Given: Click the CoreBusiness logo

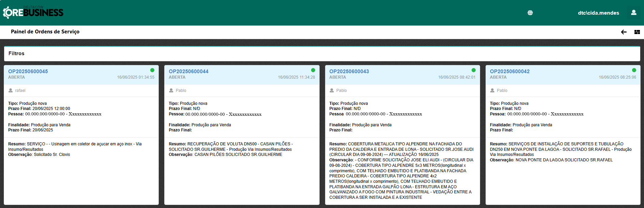Looking at the screenshot, I should [33, 13].
